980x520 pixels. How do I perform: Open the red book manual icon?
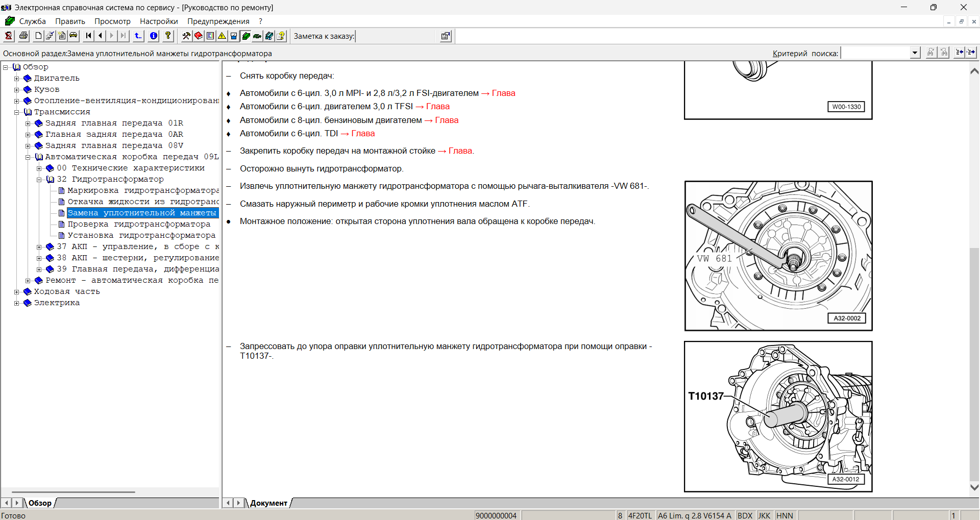tap(199, 36)
